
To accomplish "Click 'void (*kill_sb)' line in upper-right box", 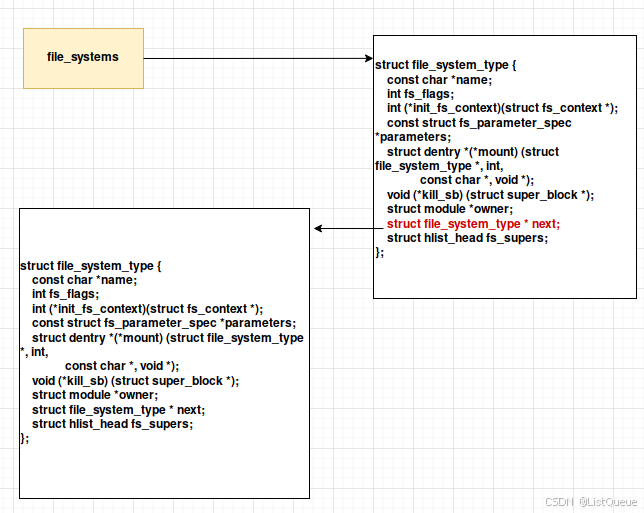I will click(490, 195).
